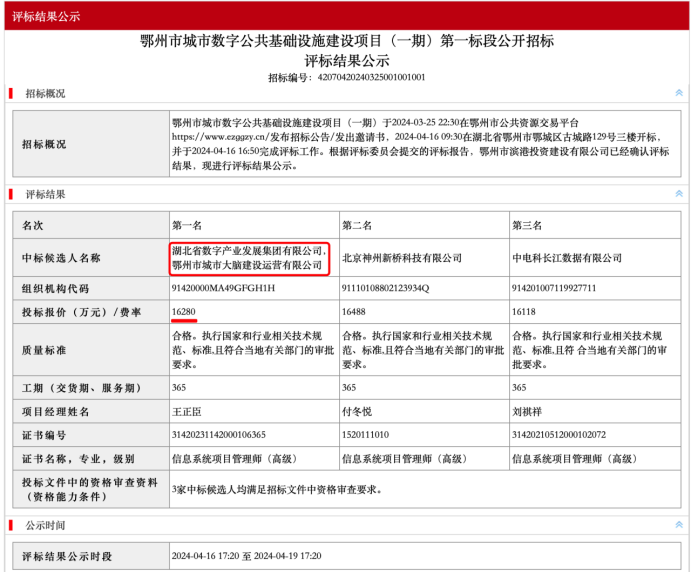692x572 pixels.
Task: Click project manager name 刘祺祥
Action: click(527, 412)
